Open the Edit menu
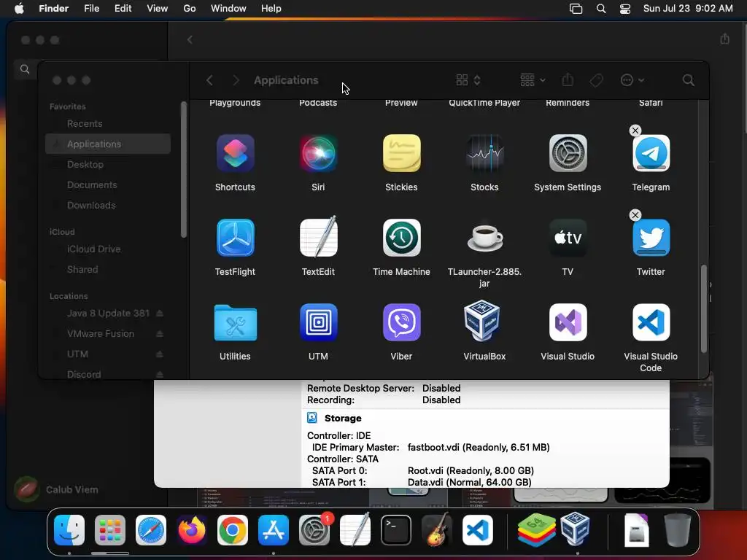This screenshot has width=747, height=560. pos(123,9)
